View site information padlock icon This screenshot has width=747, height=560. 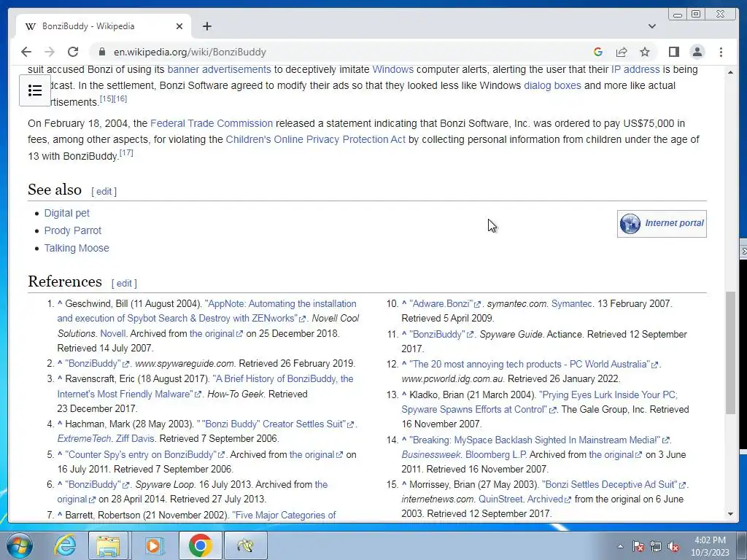point(101,52)
